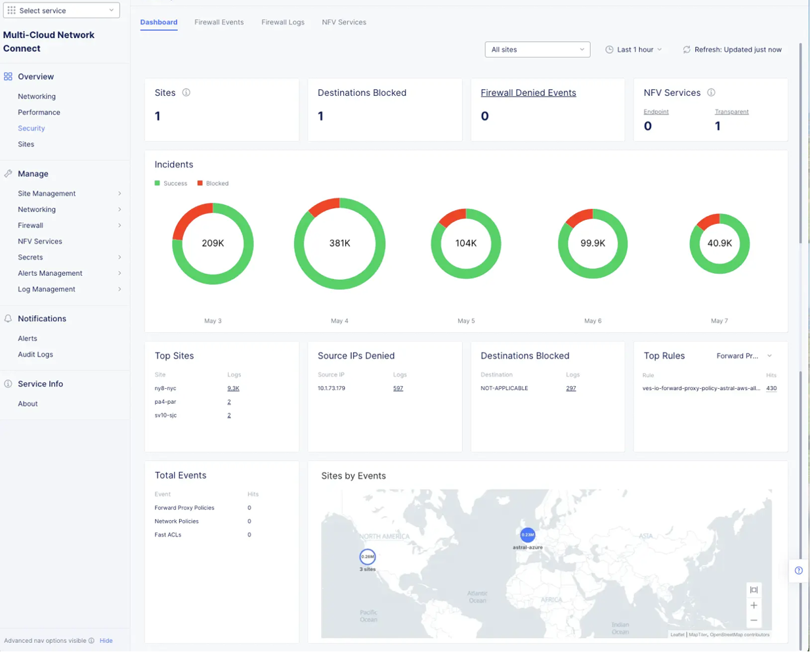
Task: Open the Last 1 hour time dropdown
Action: click(x=635, y=50)
